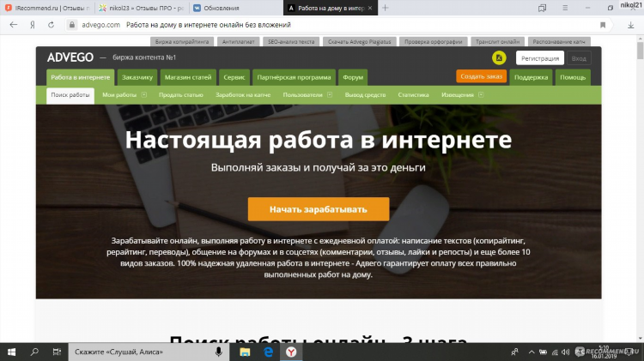Bookmark the page with the bookmark icon
The image size is (644, 361).
pos(603,25)
